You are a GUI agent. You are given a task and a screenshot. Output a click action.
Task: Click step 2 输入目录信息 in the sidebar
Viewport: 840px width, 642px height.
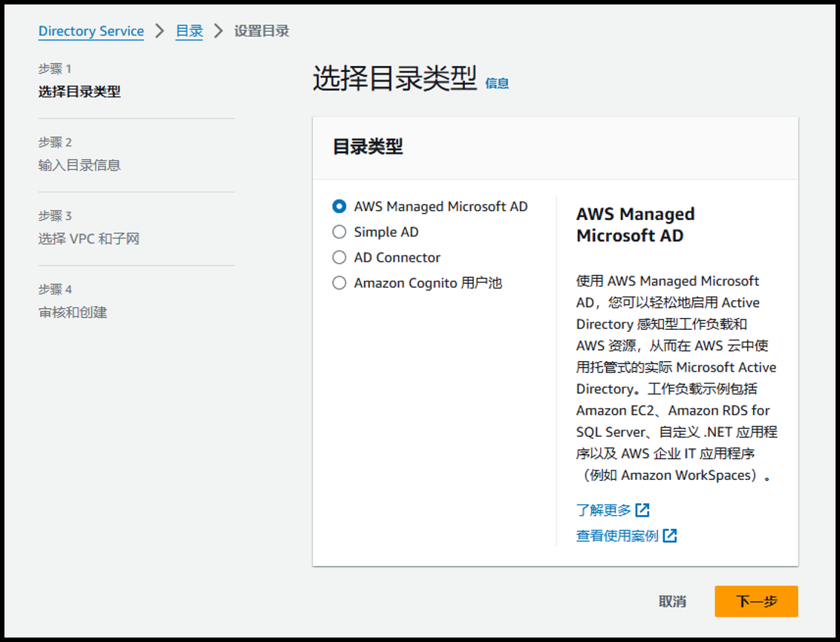79,165
